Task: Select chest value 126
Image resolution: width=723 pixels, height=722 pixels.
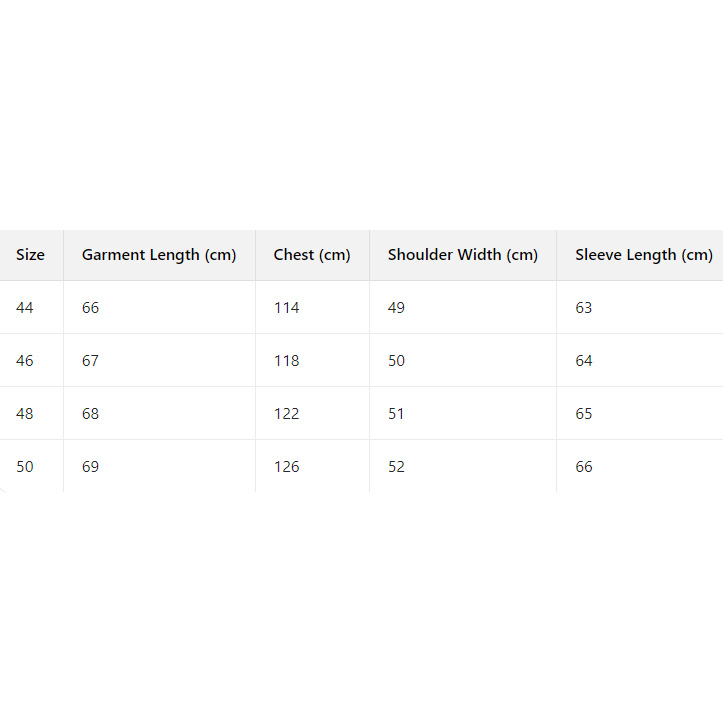Action: [287, 467]
